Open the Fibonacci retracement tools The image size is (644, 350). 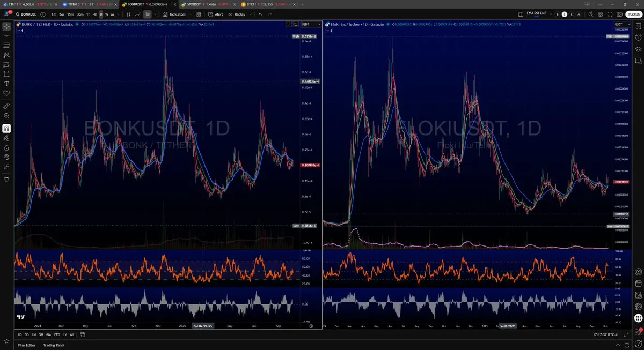point(6,45)
